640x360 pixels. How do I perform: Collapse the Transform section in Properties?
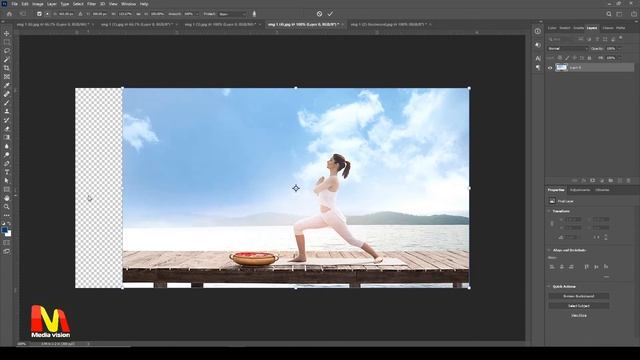click(x=549, y=211)
